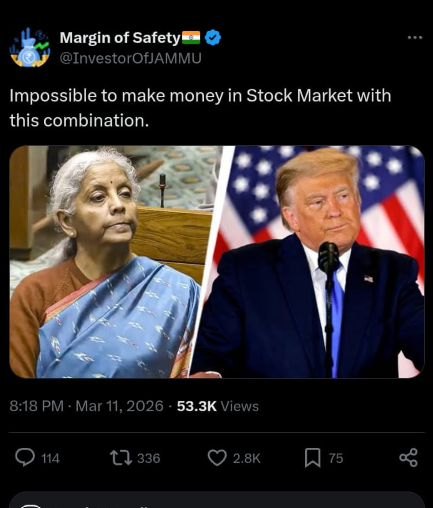
Task: Open left photo of woman in blue saree
Action: 113,262
